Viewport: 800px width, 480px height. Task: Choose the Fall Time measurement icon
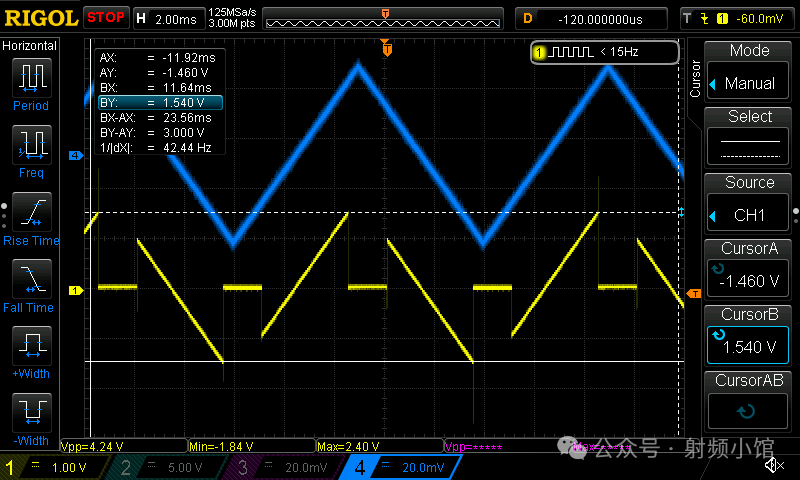coord(31,280)
